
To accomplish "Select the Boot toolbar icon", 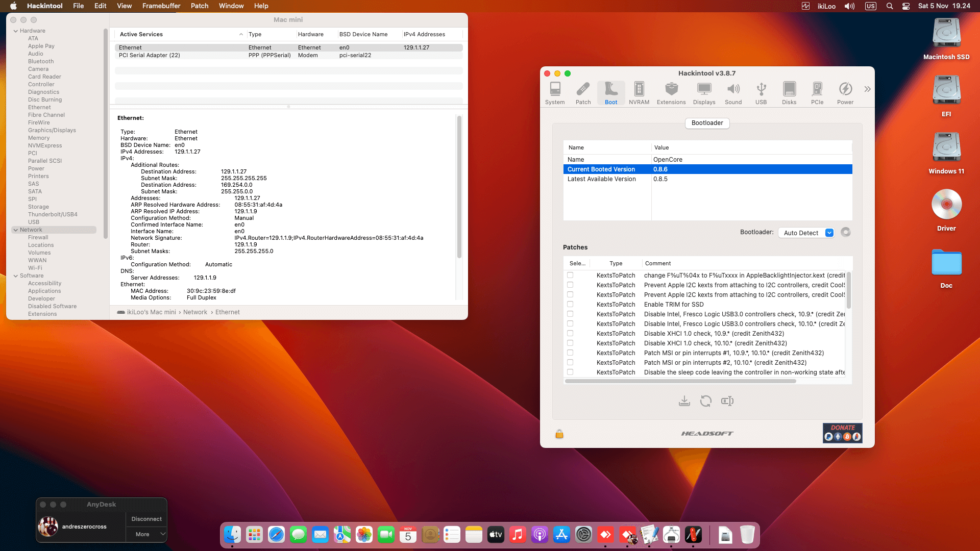I will coord(611,93).
